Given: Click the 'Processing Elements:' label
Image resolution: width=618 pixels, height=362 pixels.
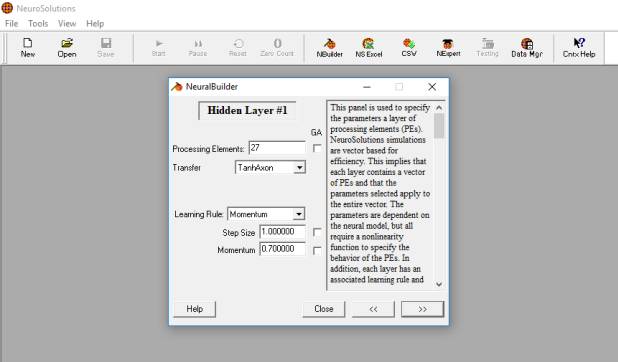Looking at the screenshot, I should point(208,149).
